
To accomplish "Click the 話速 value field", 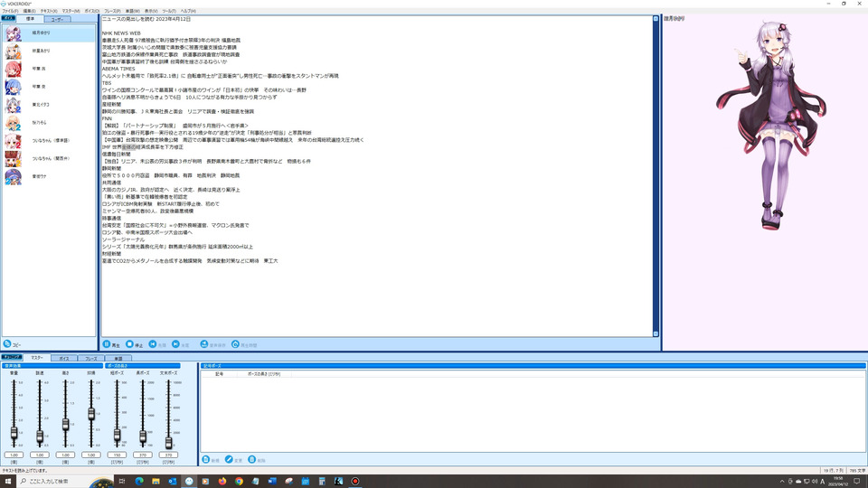I will [40, 455].
